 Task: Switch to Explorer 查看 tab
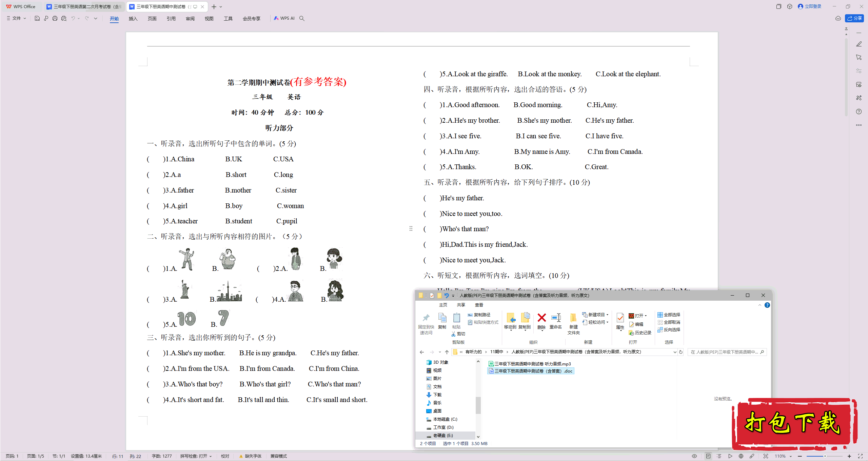(x=479, y=305)
